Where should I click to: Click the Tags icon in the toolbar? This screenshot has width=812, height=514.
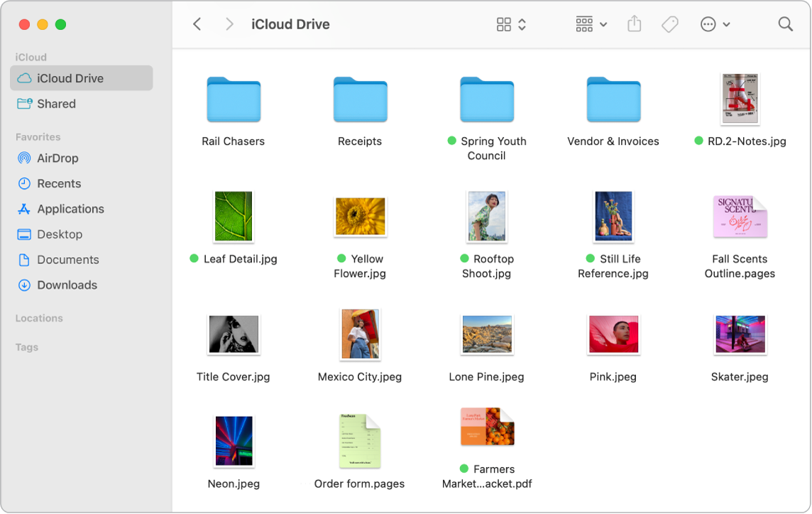[669, 23]
